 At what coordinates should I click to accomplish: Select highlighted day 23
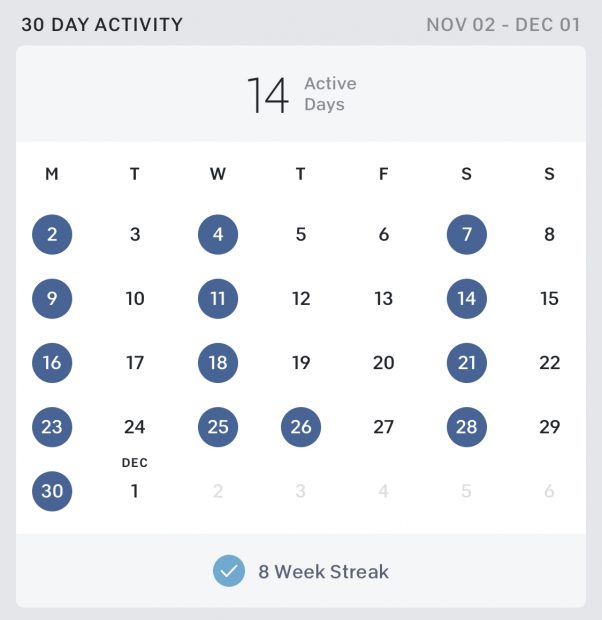(52, 427)
